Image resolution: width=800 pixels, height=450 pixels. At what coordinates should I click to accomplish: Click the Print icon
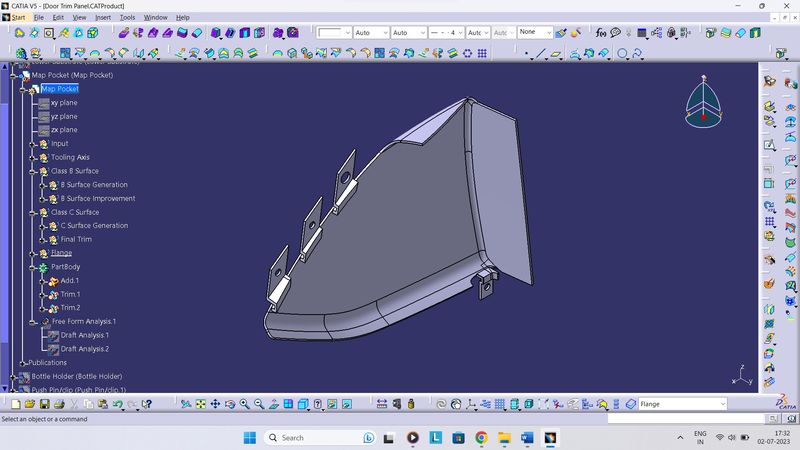click(59, 404)
